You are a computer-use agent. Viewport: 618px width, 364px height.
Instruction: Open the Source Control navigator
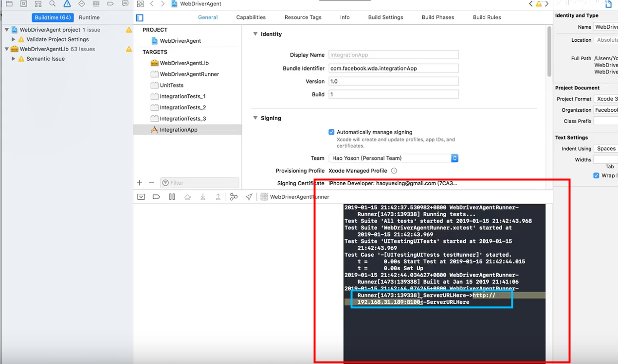23,4
